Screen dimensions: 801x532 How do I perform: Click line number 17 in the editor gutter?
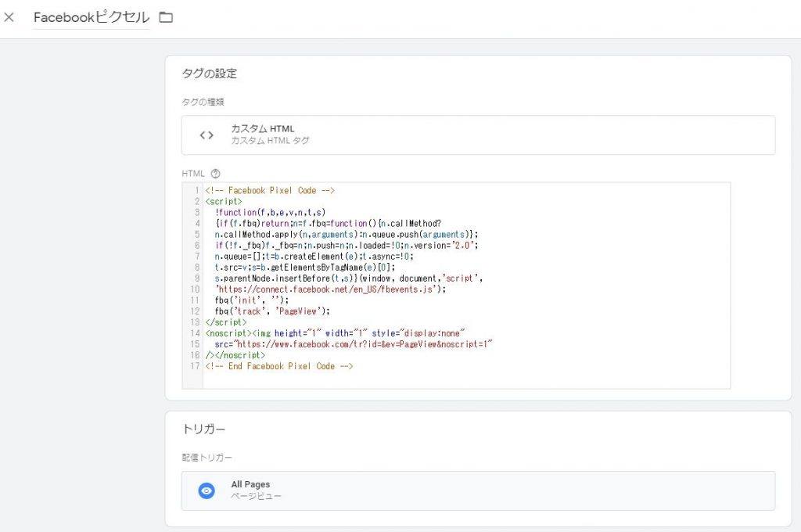click(x=194, y=365)
